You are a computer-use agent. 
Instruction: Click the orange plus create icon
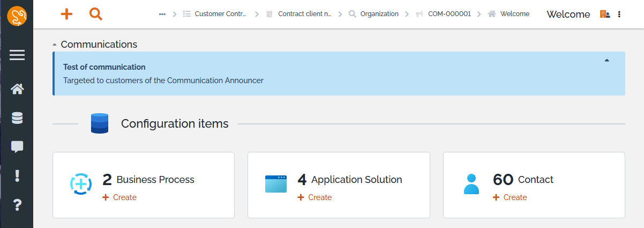click(x=66, y=14)
